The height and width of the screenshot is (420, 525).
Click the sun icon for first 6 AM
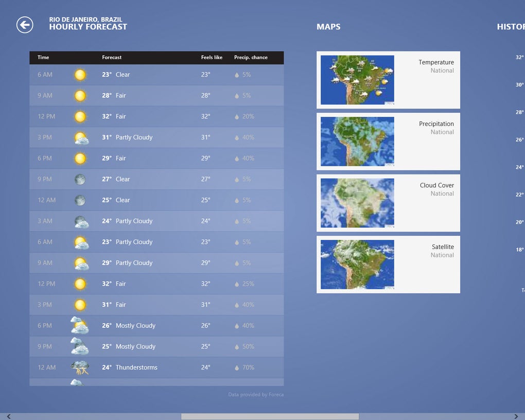pos(80,75)
